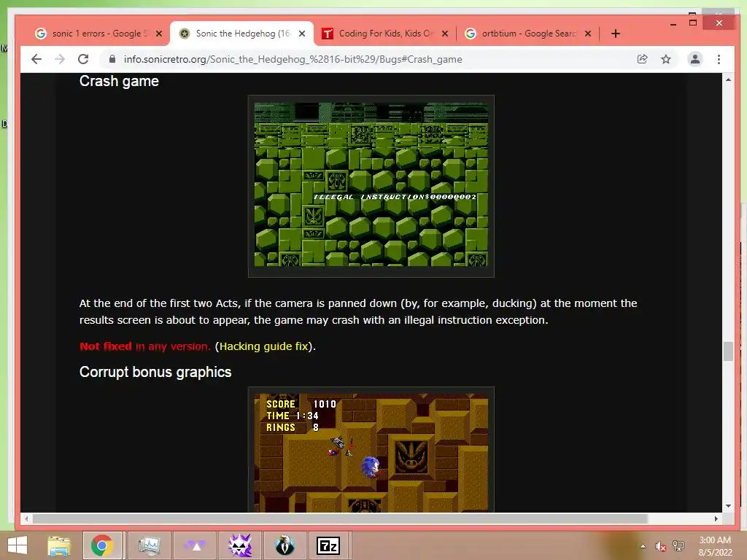747x560 pixels.
Task: Open the 'Hacking guide fix' link
Action: (x=264, y=346)
